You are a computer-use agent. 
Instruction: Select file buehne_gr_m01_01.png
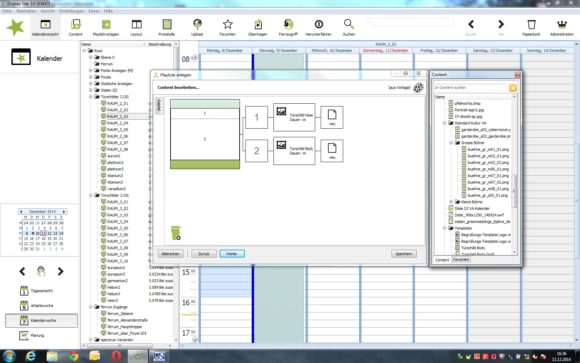(488, 149)
